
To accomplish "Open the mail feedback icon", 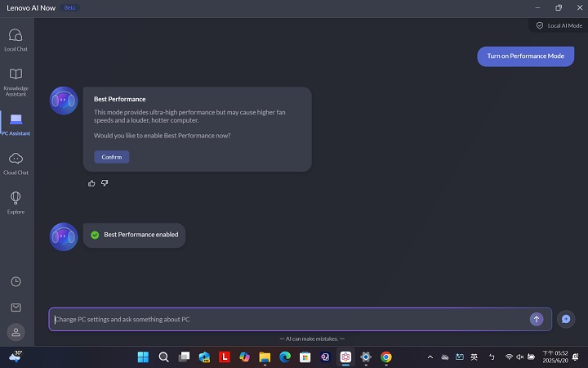I will pos(16,307).
